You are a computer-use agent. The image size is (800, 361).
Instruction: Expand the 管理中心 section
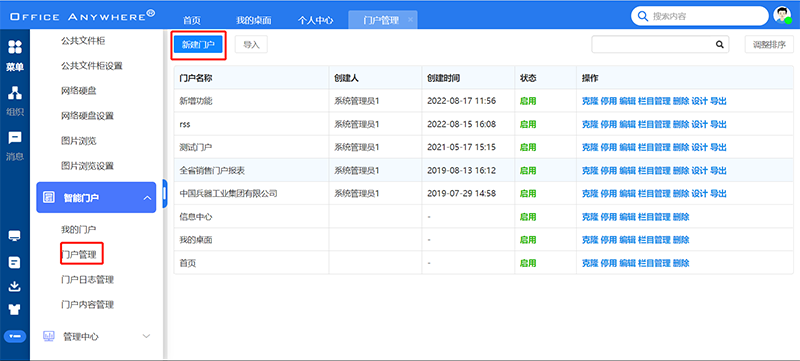tap(146, 337)
